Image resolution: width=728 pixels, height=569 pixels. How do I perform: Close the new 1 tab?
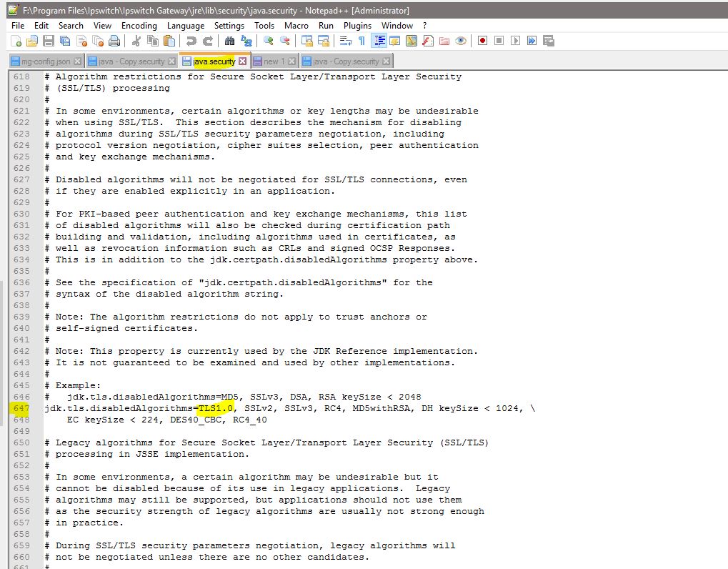tap(291, 61)
